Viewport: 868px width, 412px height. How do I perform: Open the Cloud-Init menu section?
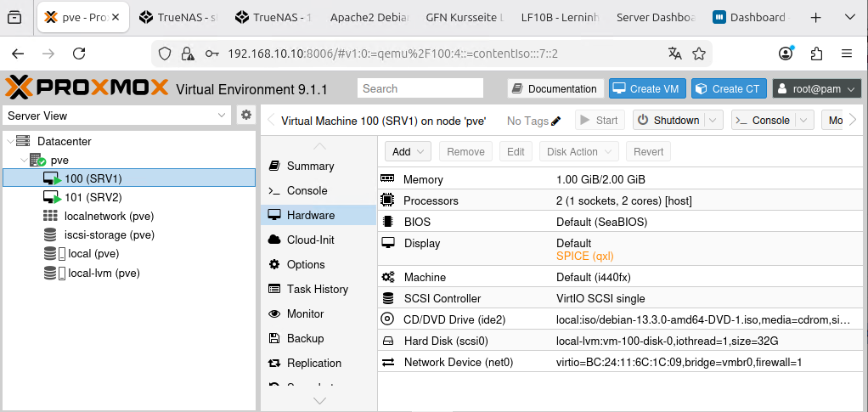(x=310, y=240)
